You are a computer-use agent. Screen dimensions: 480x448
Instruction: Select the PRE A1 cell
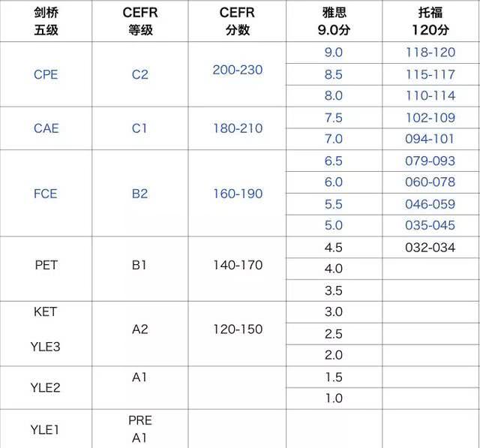(140, 429)
